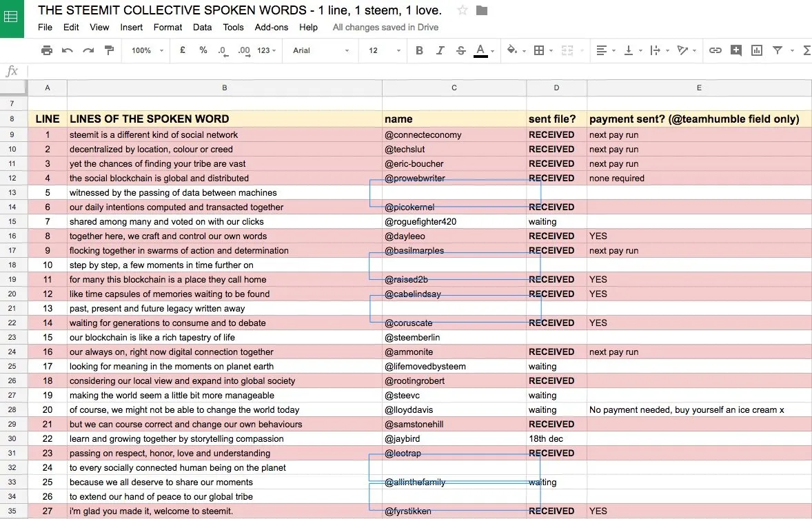Redo the last action
Viewport: 812px width, 519px height.
(88, 50)
